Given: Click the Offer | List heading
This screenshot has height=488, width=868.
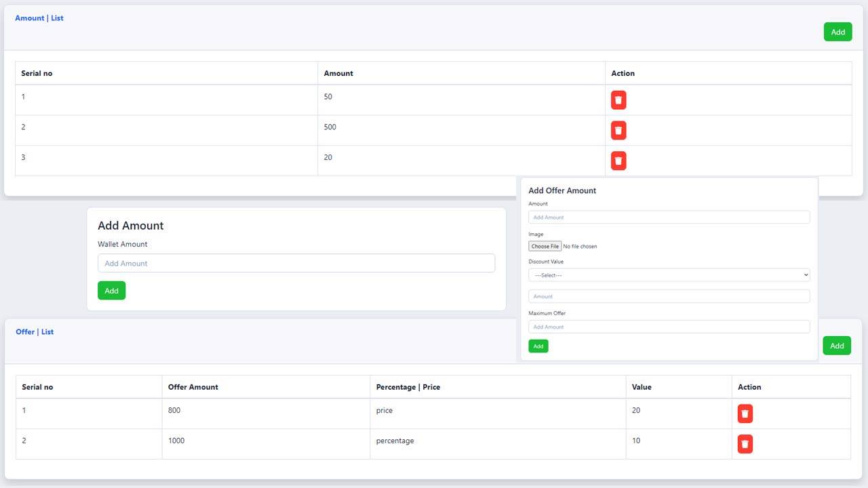Looking at the screenshot, I should point(35,332).
